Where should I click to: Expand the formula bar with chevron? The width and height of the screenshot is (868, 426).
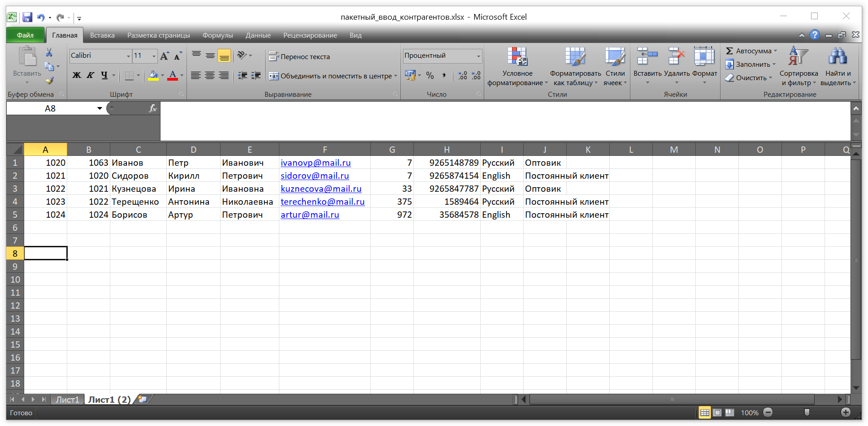pyautogui.click(x=856, y=108)
